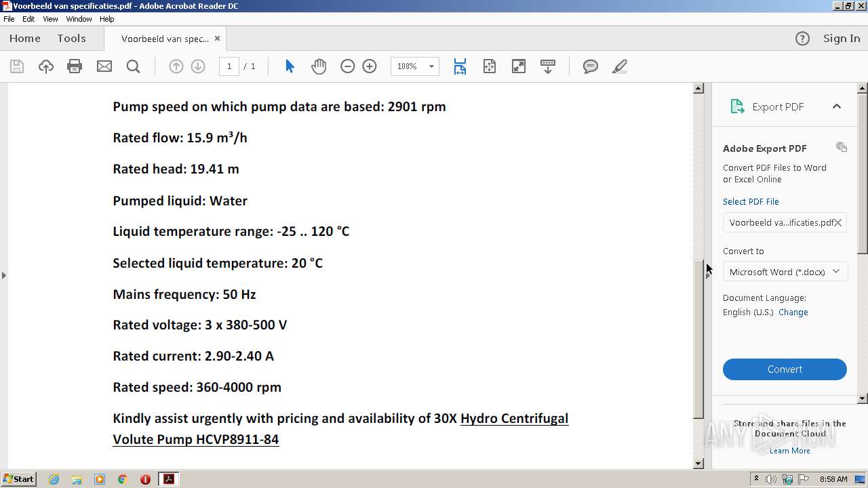
Task: Click the right pane scrollbar thumb
Action: 863,173
